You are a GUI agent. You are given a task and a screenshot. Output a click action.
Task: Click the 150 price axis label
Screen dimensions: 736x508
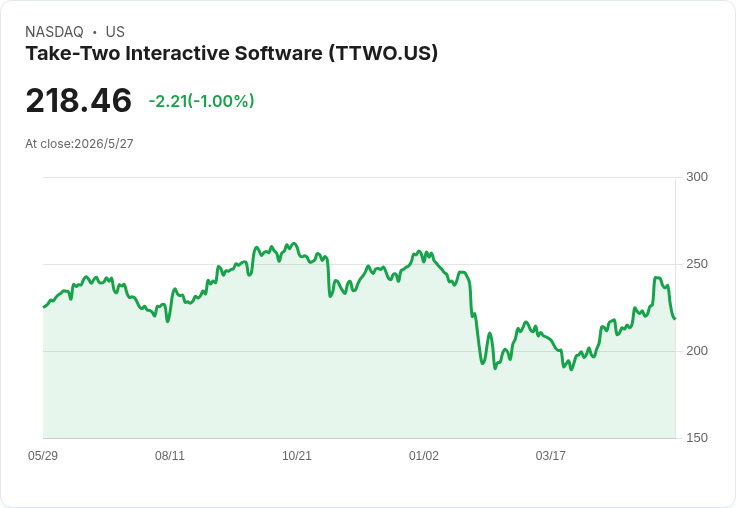[697, 438]
